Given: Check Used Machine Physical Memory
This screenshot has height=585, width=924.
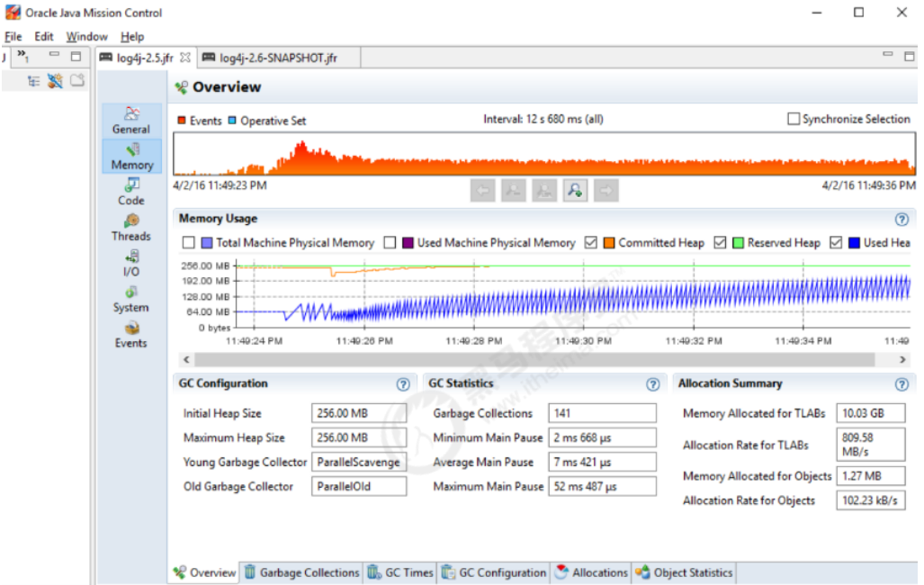Looking at the screenshot, I should click(390, 242).
